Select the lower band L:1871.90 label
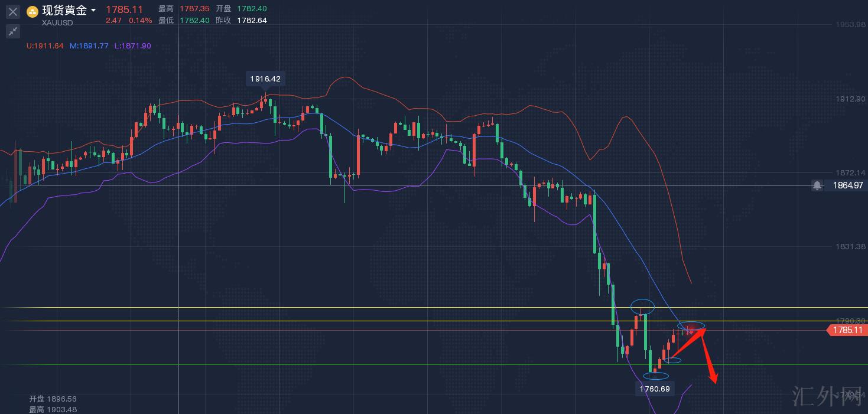This screenshot has height=414, width=868. pyautogui.click(x=133, y=45)
